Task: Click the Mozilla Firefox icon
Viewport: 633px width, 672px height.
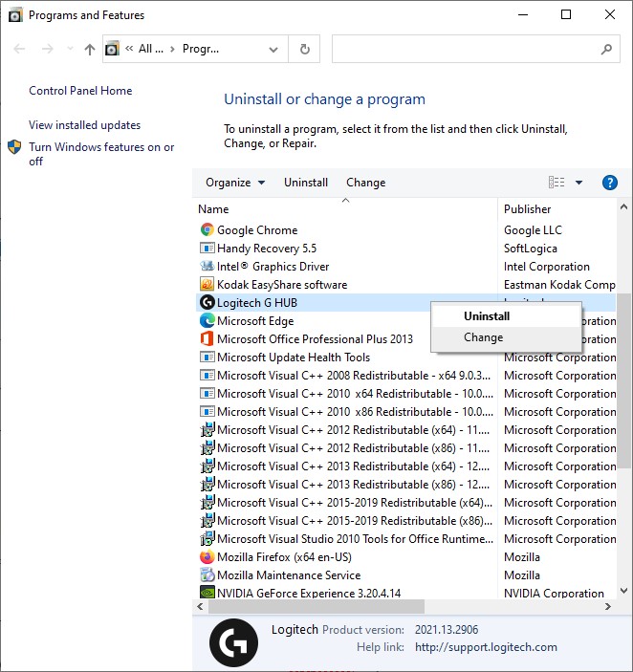Action: [x=207, y=556]
